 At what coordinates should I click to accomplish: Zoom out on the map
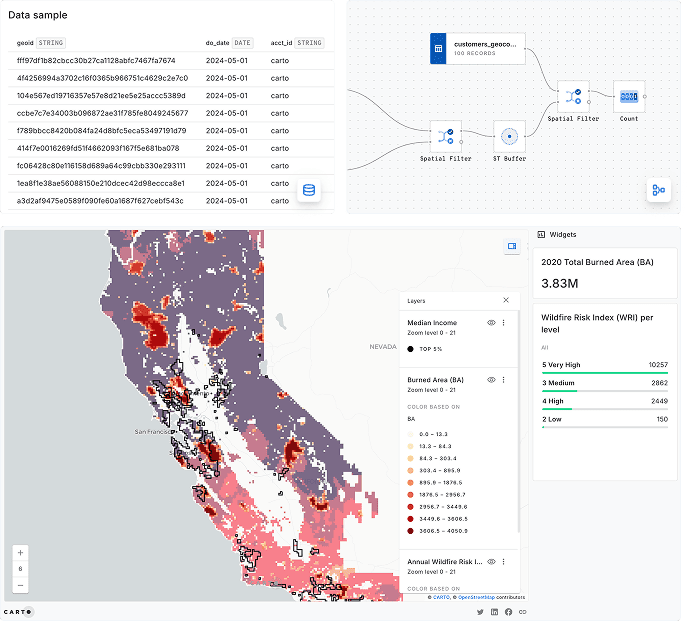(20, 585)
